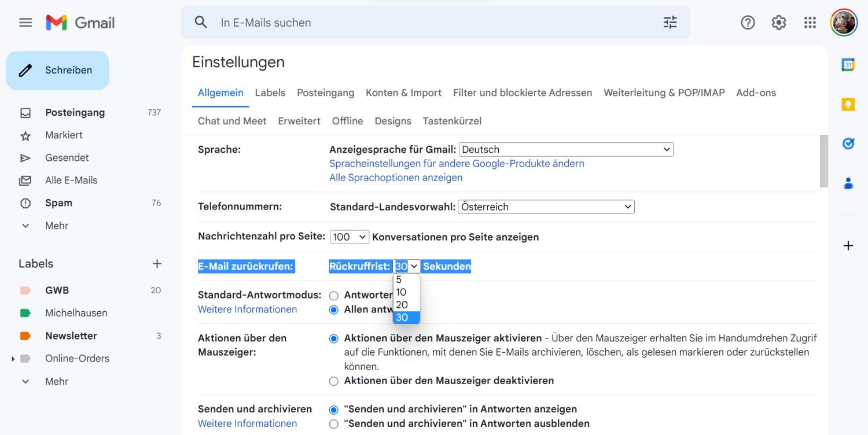The height and width of the screenshot is (435, 868).
Task: Open Google Calendar side panel icon
Action: [848, 65]
